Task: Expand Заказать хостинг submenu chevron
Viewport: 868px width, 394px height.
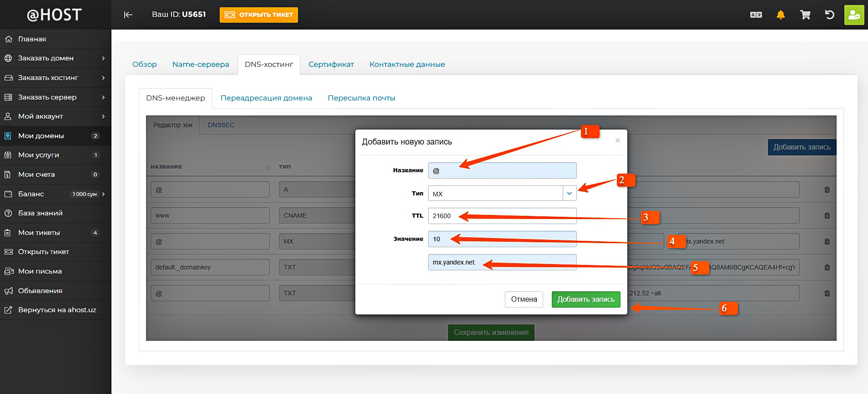Action: click(x=103, y=78)
